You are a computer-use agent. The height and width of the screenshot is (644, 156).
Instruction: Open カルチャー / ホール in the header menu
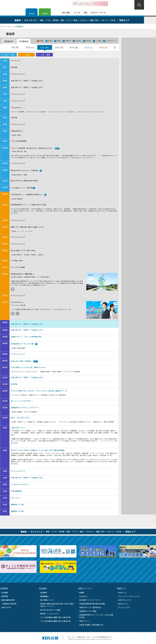[x=98, y=12]
